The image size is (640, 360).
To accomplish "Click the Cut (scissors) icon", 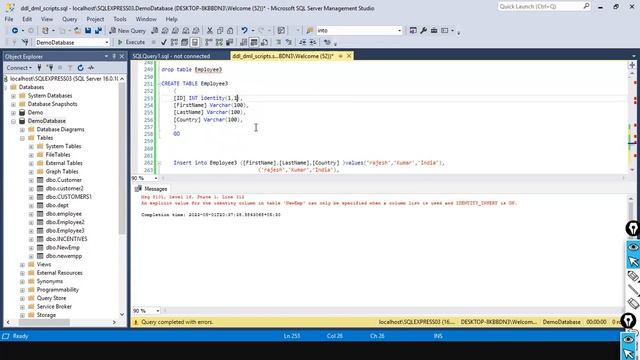I will pyautogui.click(x=209, y=31).
